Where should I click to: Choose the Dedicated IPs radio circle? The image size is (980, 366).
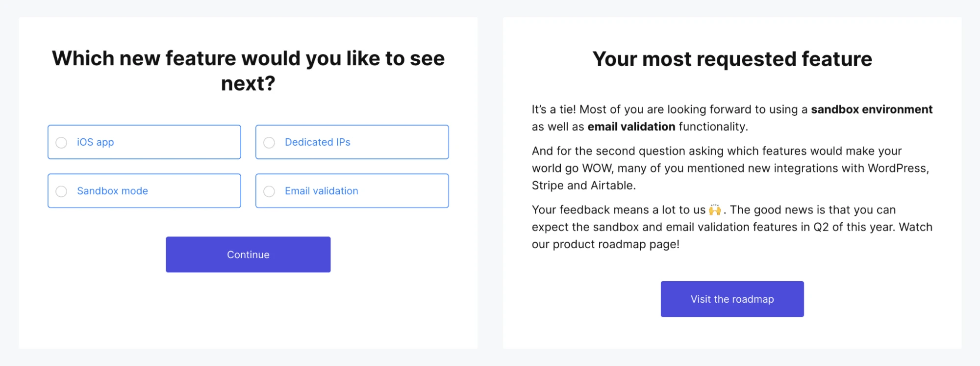click(269, 142)
